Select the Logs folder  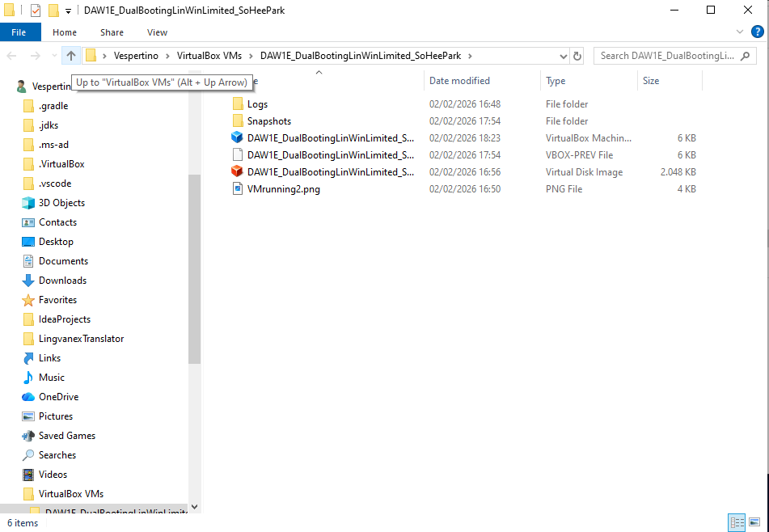pos(257,104)
